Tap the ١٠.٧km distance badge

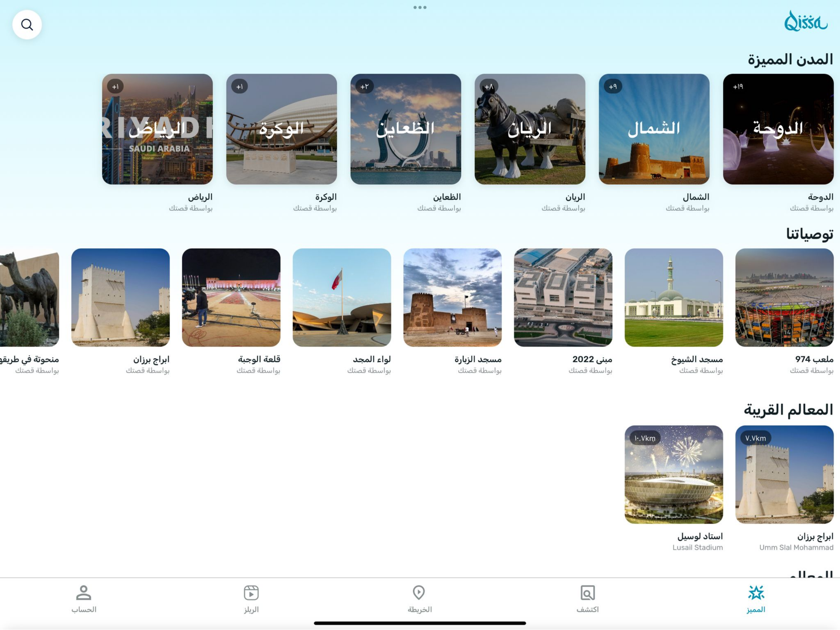point(645,438)
